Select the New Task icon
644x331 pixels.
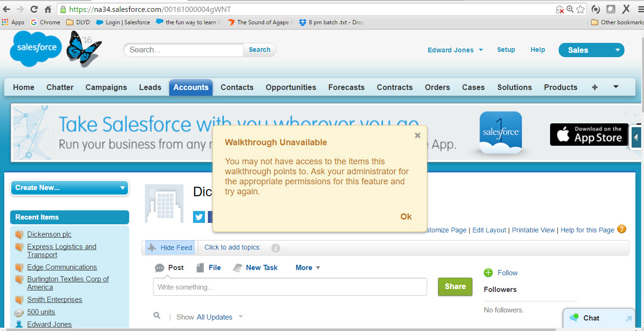237,267
